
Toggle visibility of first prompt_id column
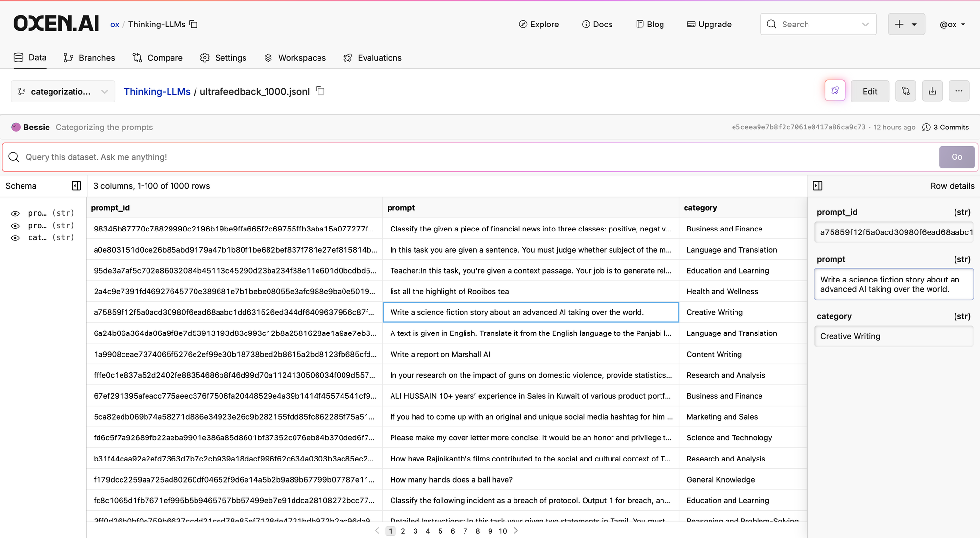pyautogui.click(x=15, y=213)
